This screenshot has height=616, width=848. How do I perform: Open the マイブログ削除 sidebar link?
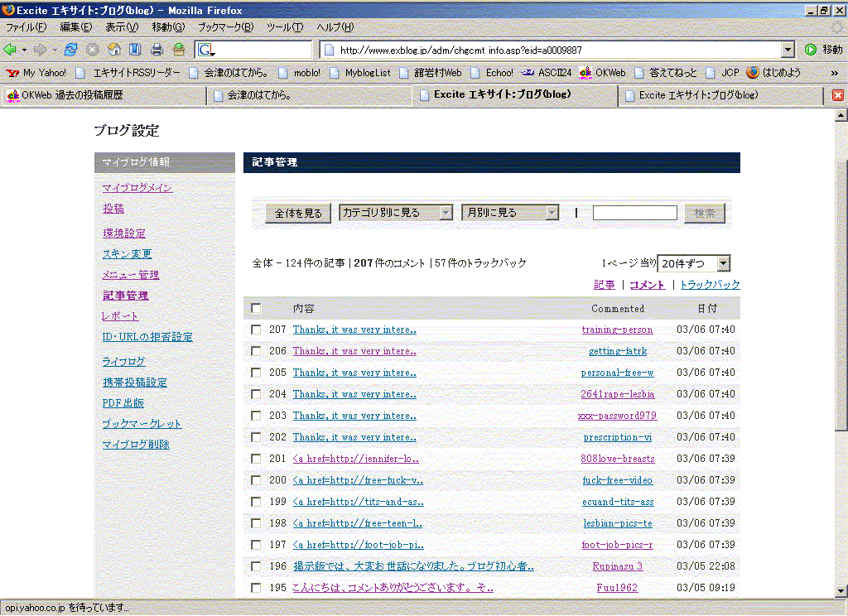pyautogui.click(x=136, y=444)
